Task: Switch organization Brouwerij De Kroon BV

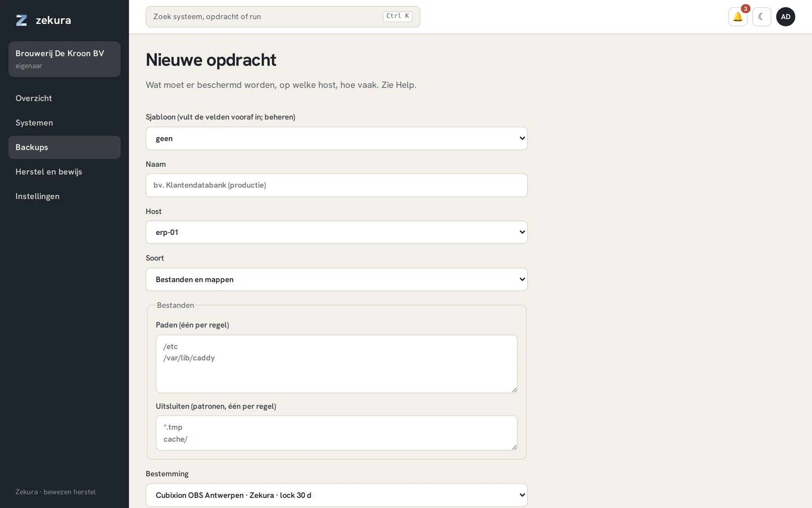Action: (x=65, y=59)
